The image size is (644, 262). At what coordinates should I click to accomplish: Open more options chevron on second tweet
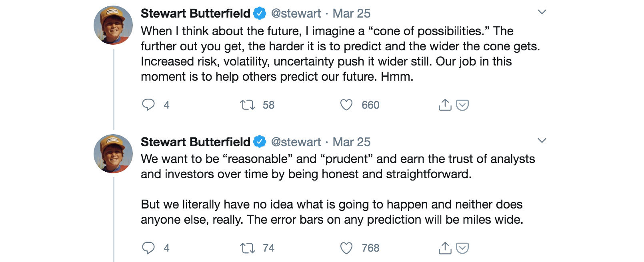coord(542,141)
